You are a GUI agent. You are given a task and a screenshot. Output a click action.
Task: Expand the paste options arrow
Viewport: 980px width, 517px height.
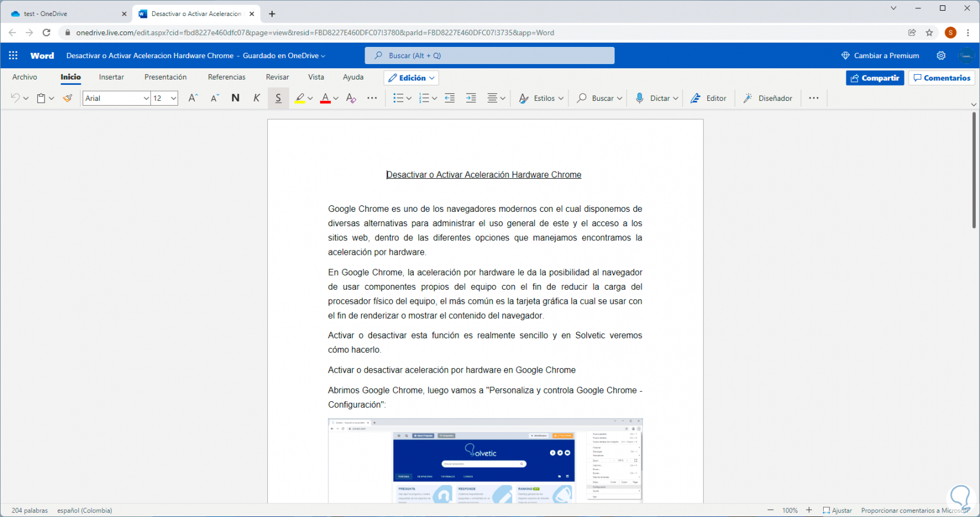(x=52, y=99)
